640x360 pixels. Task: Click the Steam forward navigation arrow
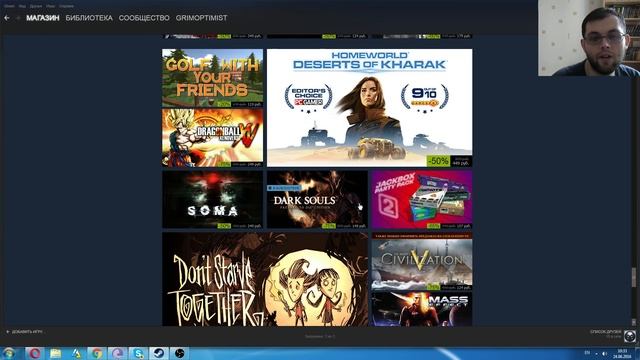click(x=18, y=18)
